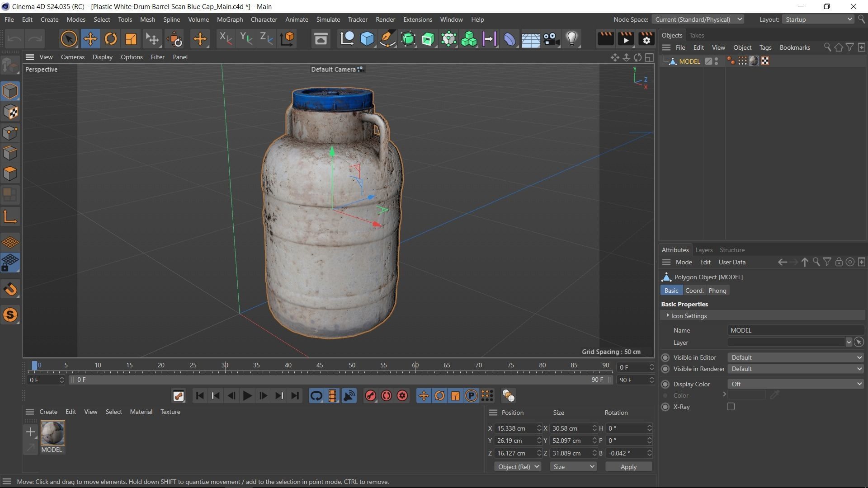Select the Phong attribute tab

717,291
